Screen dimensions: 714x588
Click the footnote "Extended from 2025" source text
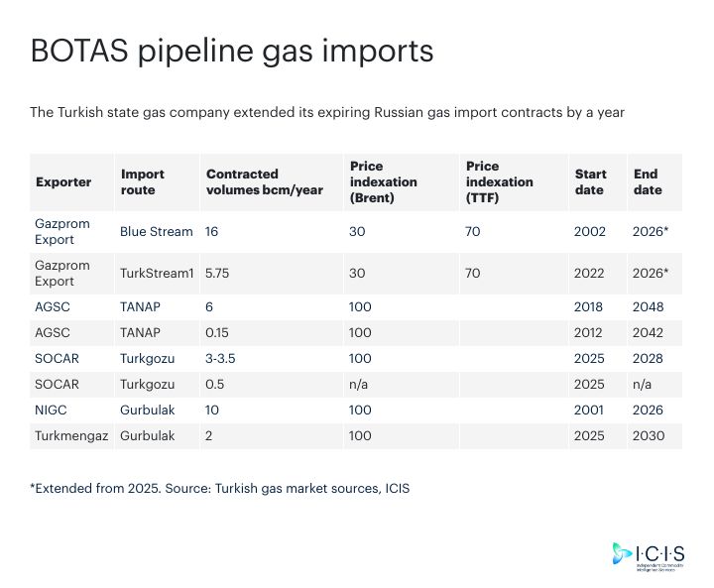click(219, 490)
